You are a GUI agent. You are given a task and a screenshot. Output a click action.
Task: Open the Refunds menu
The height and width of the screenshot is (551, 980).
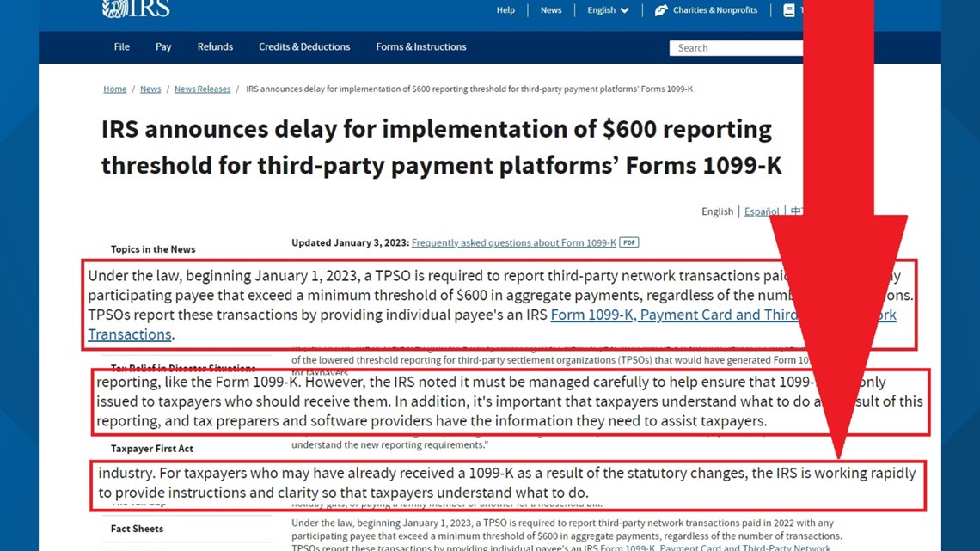pos(215,47)
